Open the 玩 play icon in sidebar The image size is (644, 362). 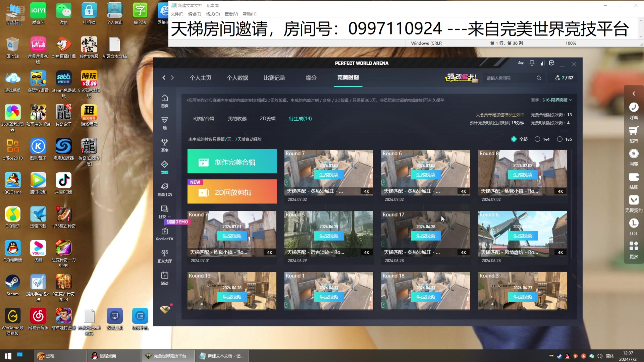(x=164, y=123)
